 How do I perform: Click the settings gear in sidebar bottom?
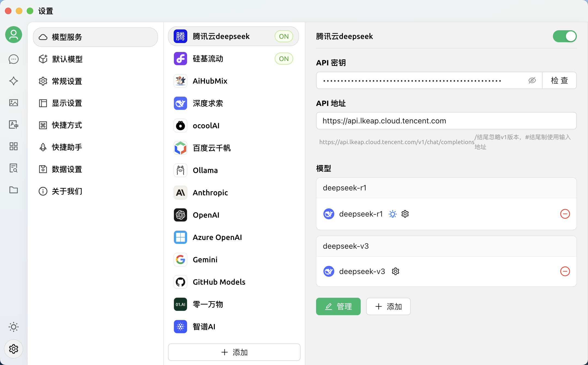(14, 349)
